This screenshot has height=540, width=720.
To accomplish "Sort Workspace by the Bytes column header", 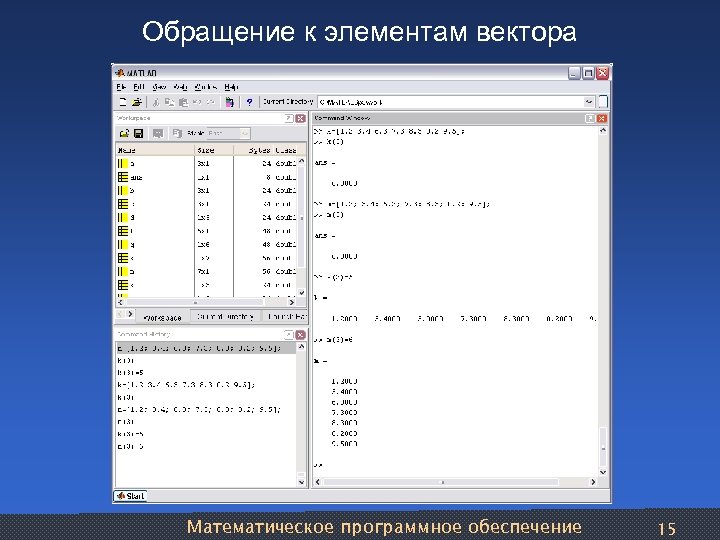I will pyautogui.click(x=253, y=150).
